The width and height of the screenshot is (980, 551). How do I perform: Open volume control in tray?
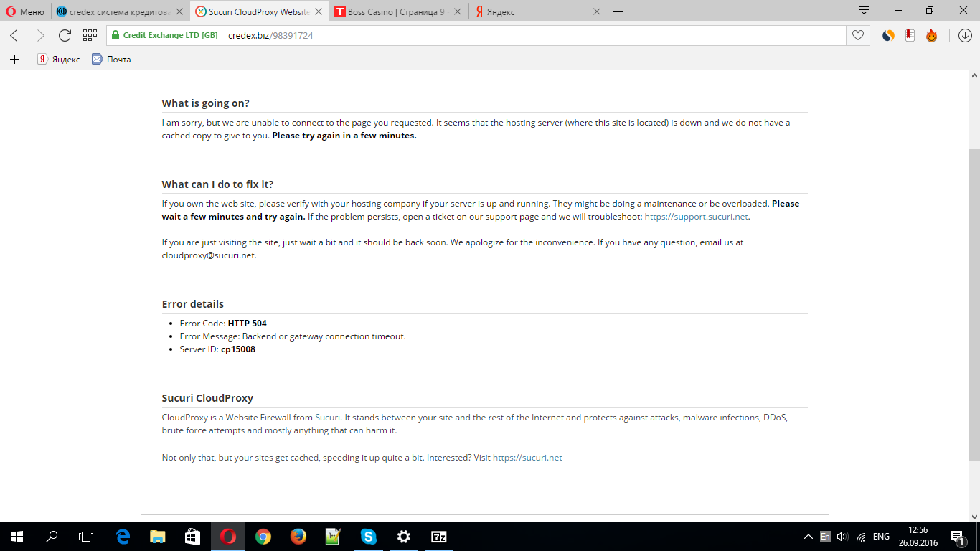(x=843, y=537)
